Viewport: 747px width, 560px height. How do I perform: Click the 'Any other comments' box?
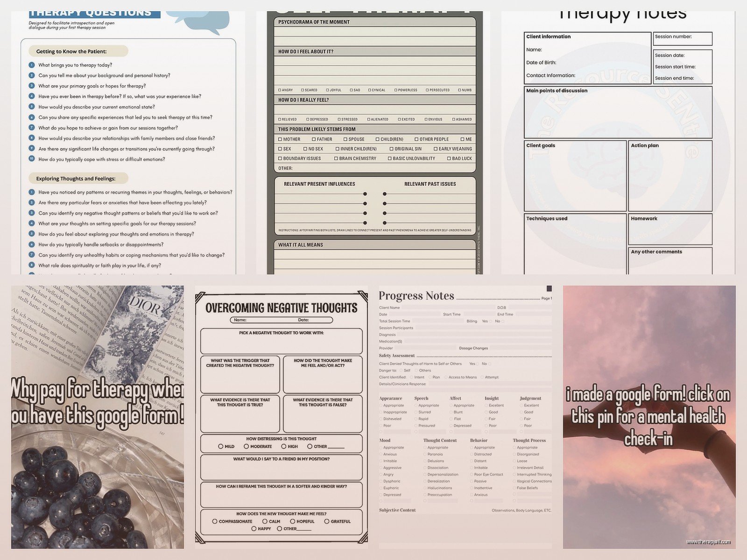point(670,261)
